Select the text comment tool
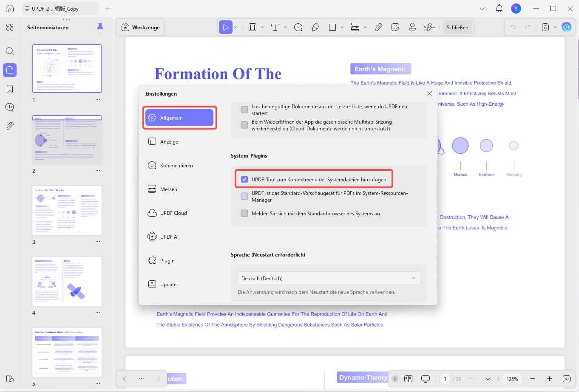Image resolution: width=579 pixels, height=392 pixels. (275, 27)
